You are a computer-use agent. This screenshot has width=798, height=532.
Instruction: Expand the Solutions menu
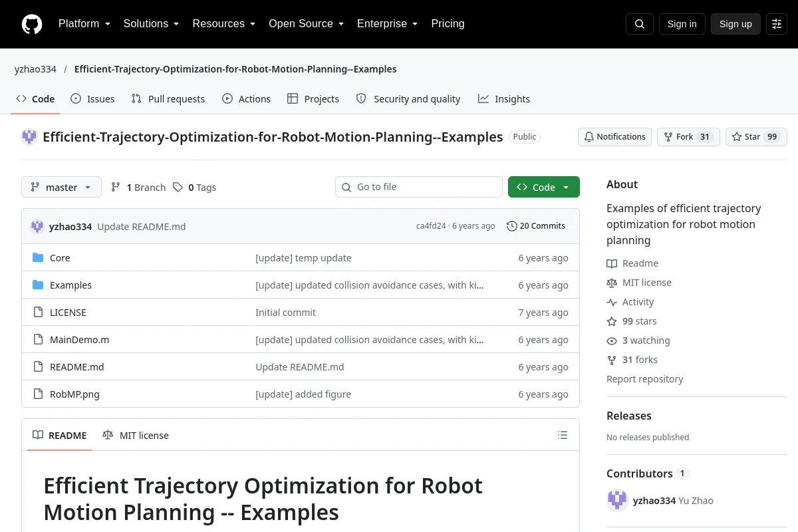[151, 24]
